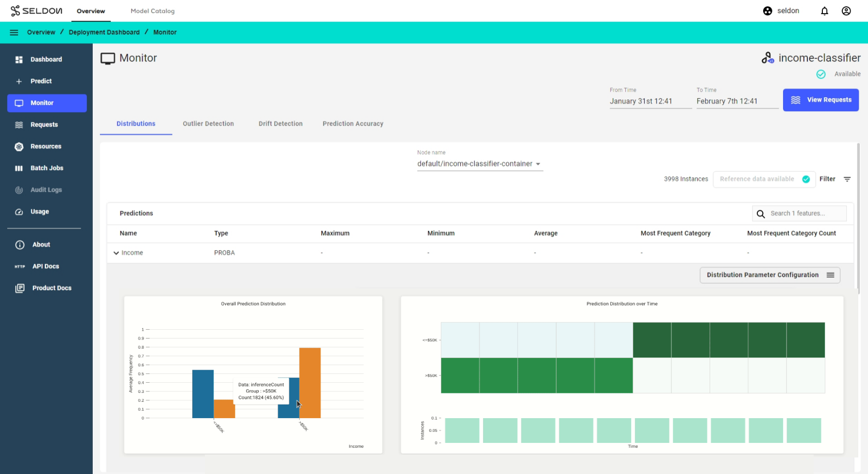Viewport: 868px width, 474px height.
Task: Click the filter lines icon
Action: tap(847, 179)
